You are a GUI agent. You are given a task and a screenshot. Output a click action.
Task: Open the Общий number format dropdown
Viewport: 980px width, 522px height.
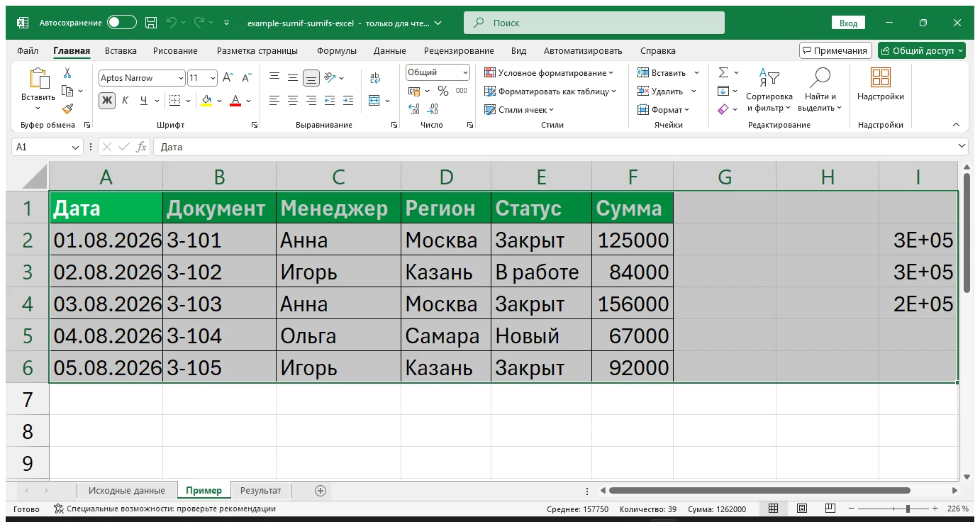point(465,72)
